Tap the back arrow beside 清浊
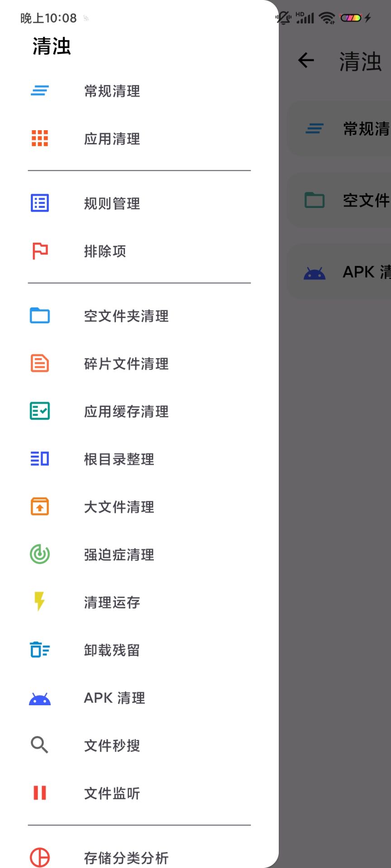 (306, 60)
